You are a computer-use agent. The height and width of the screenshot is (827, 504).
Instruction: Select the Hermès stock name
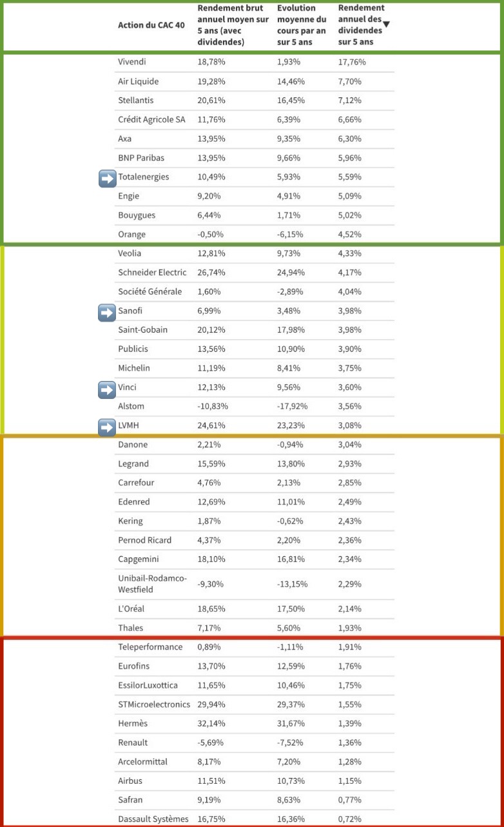tap(133, 723)
